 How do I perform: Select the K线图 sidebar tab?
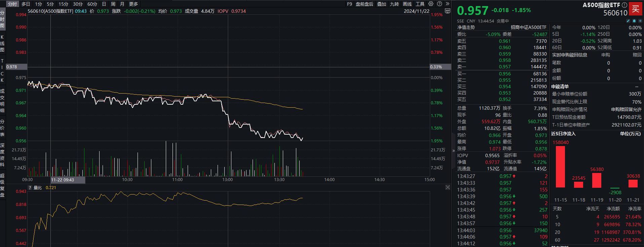pos(2,43)
